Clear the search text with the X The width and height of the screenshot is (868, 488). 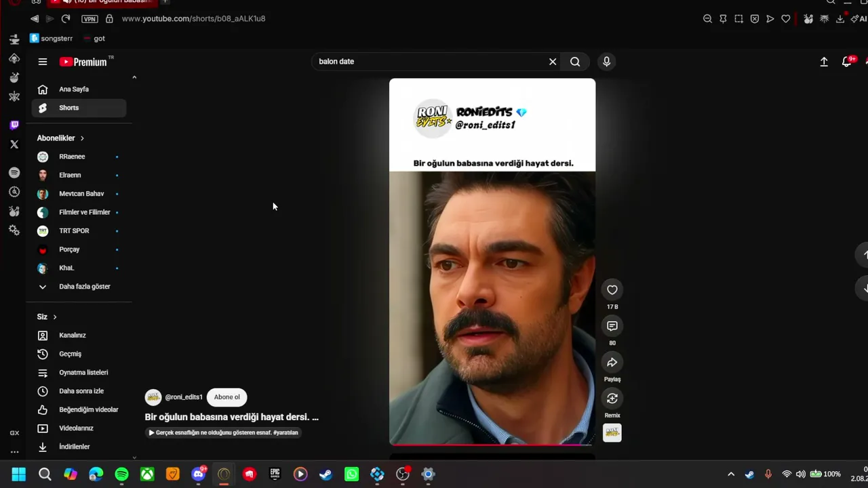(x=553, y=62)
